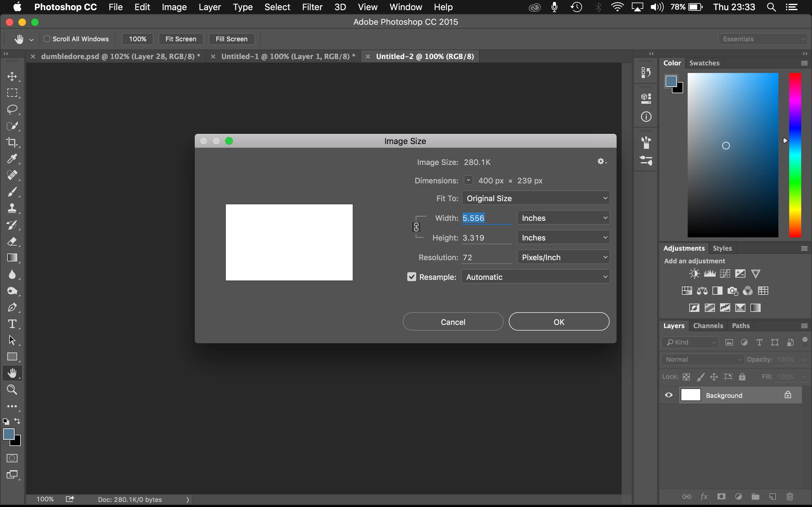The width and height of the screenshot is (812, 507).
Task: Add a Brightness/Contrast adjustment
Action: point(694,273)
